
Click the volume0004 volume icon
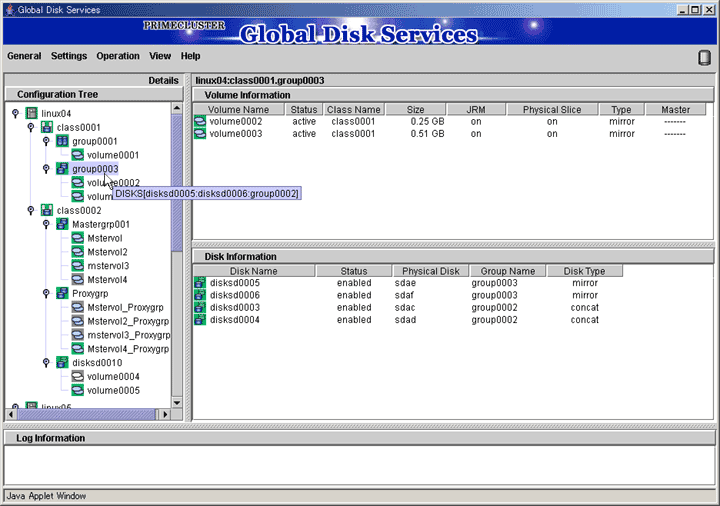point(78,377)
